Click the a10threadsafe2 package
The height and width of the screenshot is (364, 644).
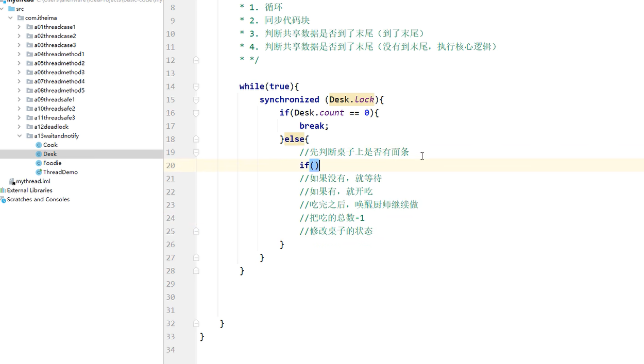(55, 109)
